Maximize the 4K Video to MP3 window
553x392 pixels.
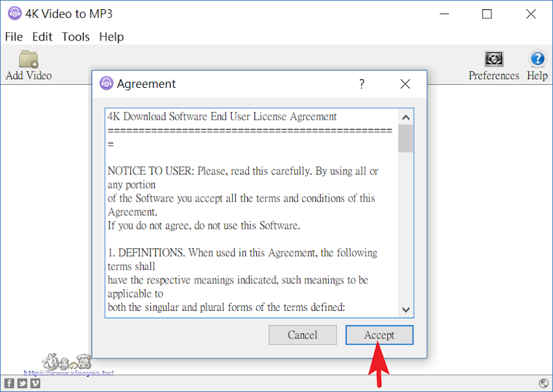[x=487, y=14]
